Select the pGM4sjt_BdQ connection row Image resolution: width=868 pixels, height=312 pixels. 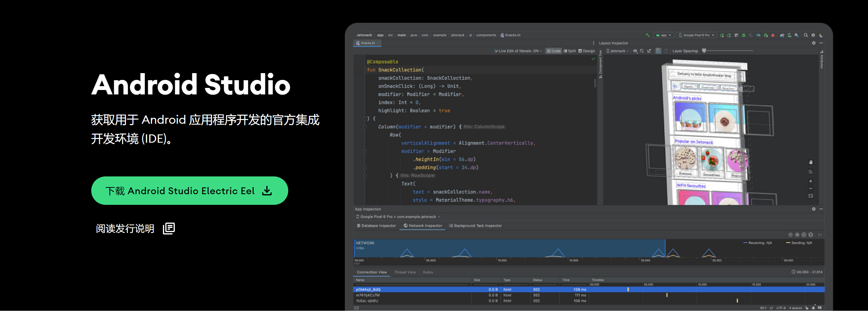click(589, 290)
